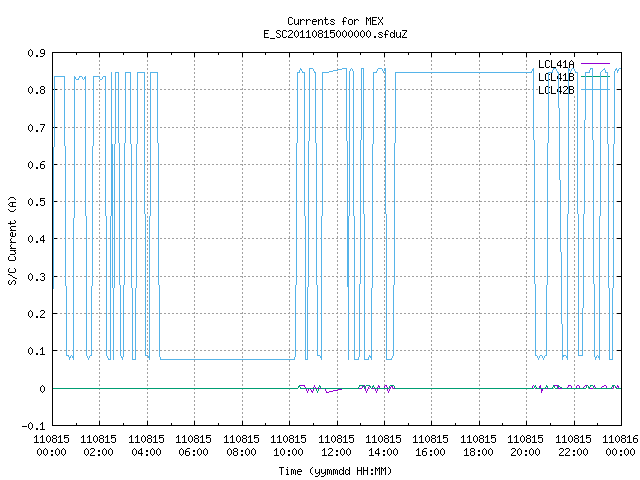Click the y-axis tick label 0.8
Viewport: 640px width, 480px height.
point(36,90)
